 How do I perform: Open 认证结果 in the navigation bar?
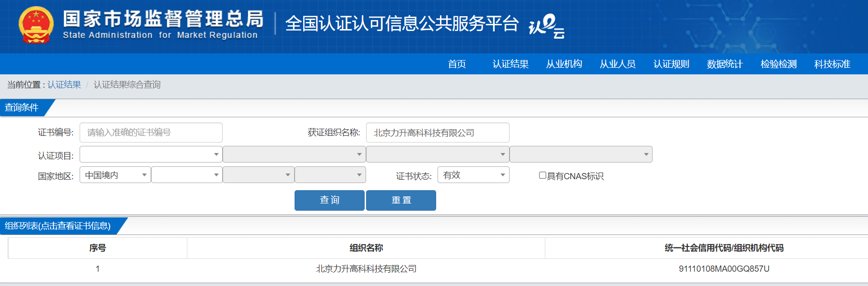click(x=511, y=64)
